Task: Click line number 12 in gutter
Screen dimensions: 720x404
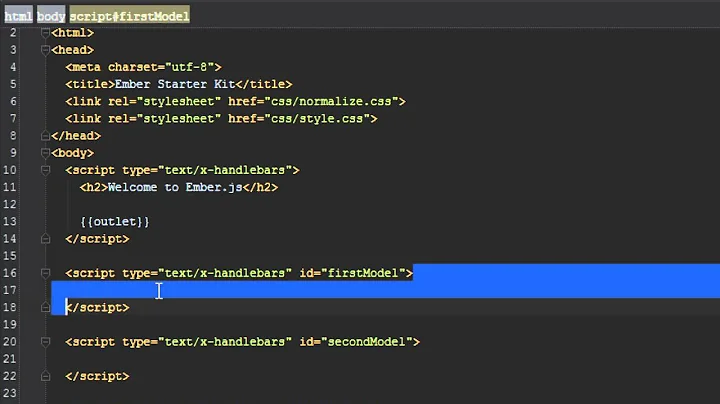Action: point(10,204)
